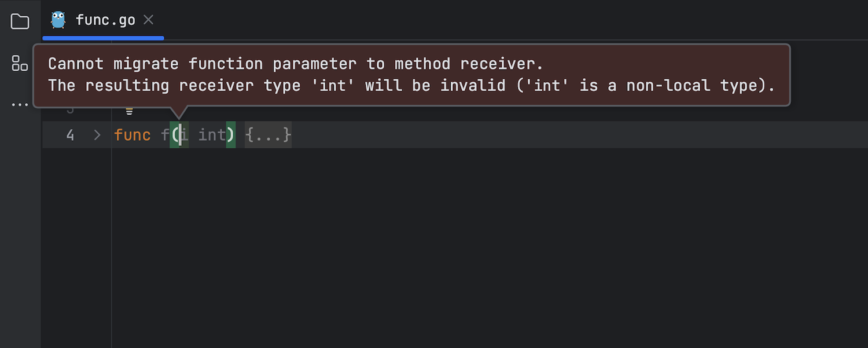Click the partially hidden line number 3

click(70, 110)
